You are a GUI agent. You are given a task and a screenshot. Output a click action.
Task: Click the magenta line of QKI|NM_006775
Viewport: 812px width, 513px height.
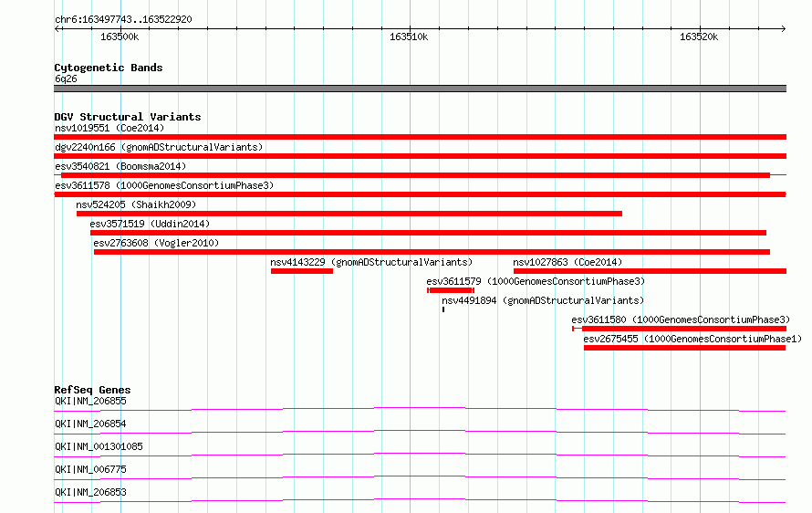pos(420,477)
